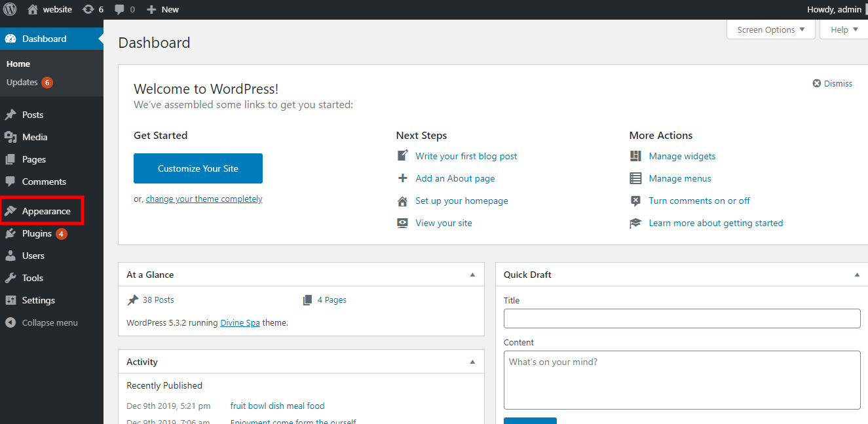
Task: Open the Screen Options dropdown
Action: coord(770,29)
